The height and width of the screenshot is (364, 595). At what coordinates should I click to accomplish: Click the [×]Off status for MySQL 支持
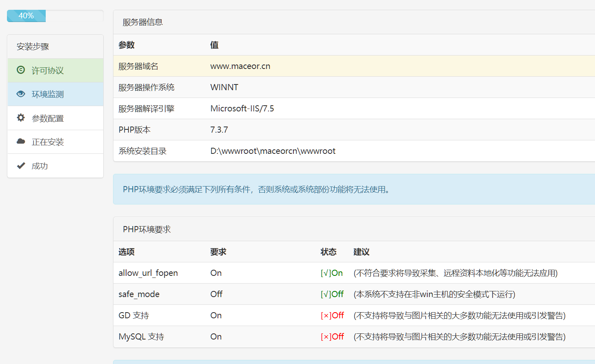click(x=332, y=337)
